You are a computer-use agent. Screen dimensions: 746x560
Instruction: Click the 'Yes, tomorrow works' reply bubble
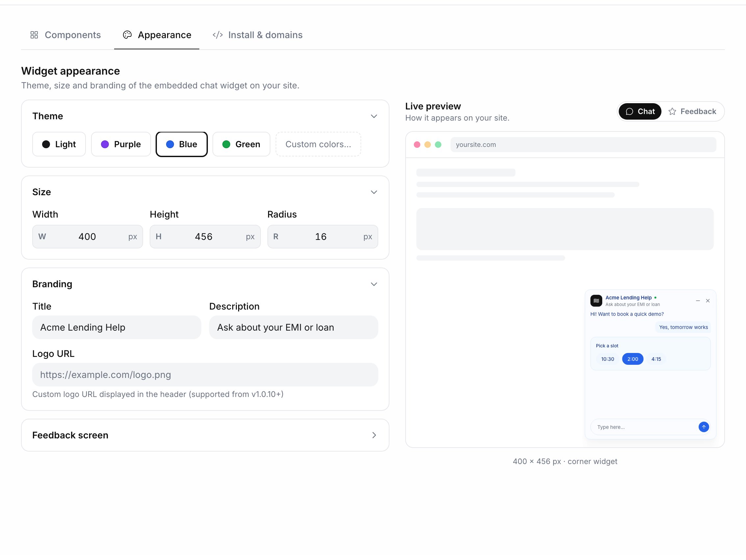[x=683, y=327]
